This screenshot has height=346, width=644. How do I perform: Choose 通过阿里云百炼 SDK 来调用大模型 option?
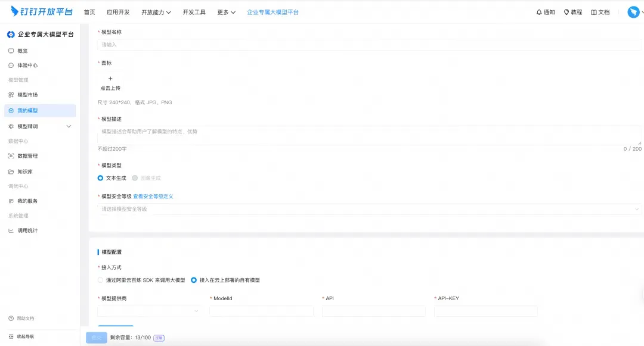point(100,280)
